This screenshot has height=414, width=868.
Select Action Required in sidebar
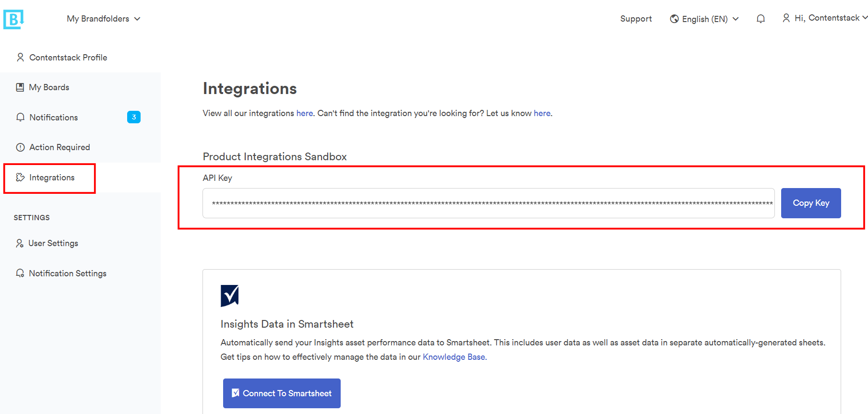pos(59,147)
